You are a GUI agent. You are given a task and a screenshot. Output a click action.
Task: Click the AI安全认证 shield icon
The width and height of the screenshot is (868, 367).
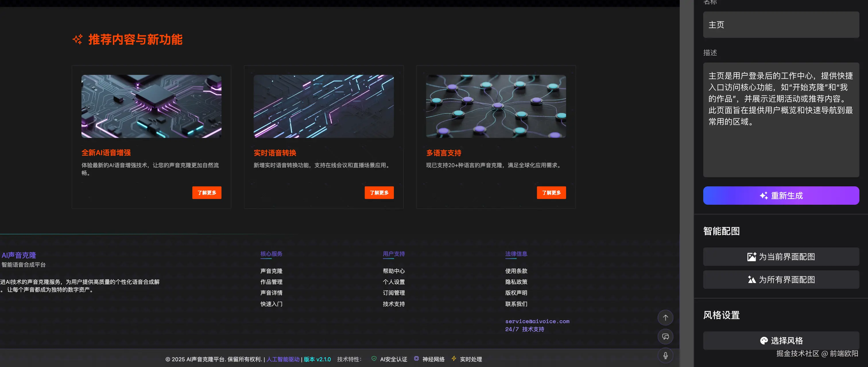pos(374,359)
